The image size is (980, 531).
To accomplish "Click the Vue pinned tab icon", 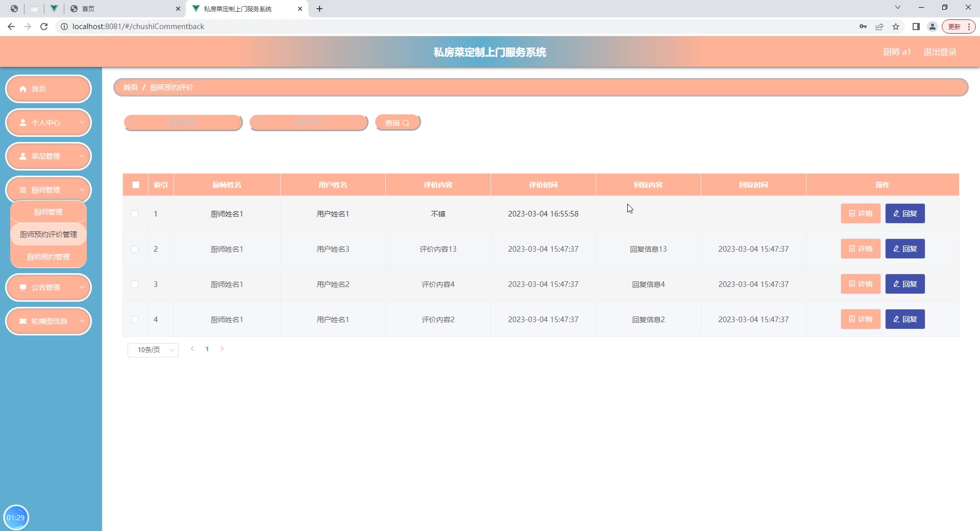I will pos(54,9).
